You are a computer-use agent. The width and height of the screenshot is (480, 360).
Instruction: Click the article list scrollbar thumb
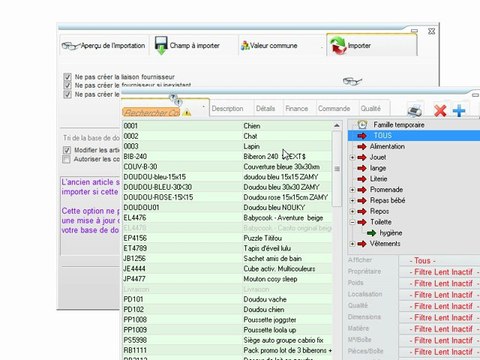[x=337, y=169]
